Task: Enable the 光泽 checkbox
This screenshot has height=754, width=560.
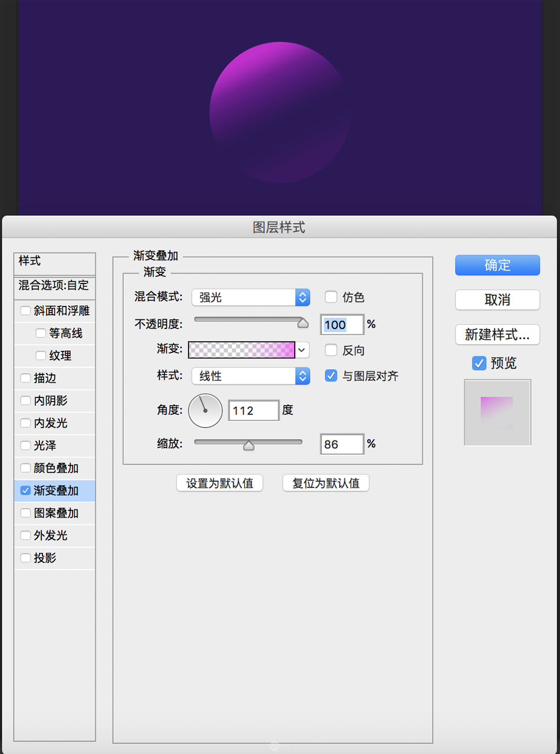Action: 25,445
